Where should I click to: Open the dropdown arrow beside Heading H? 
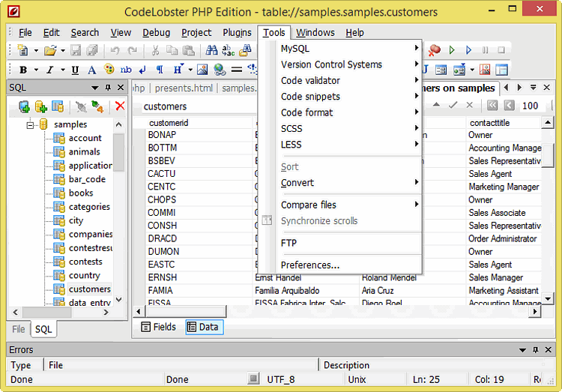190,70
